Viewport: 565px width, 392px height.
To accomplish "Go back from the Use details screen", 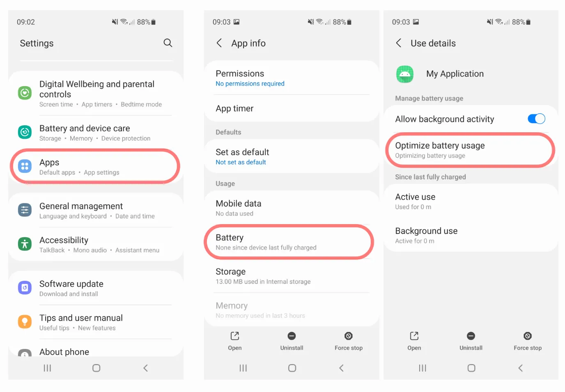I will [x=398, y=43].
